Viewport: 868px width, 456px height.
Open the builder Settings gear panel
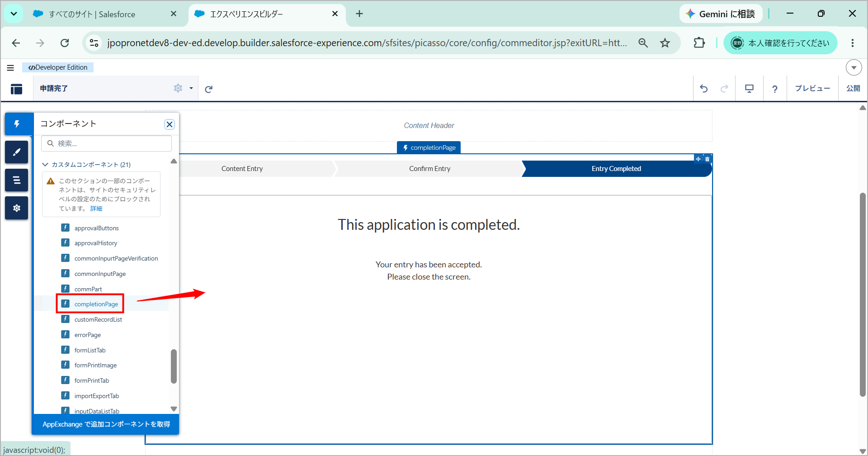17,208
